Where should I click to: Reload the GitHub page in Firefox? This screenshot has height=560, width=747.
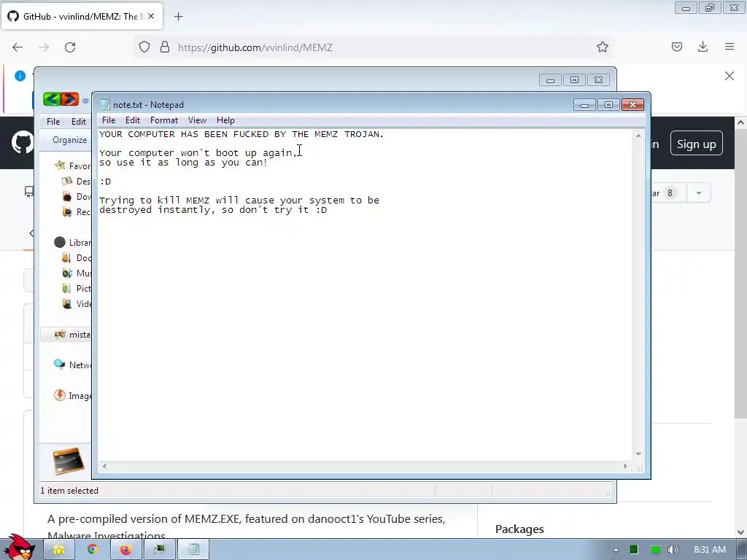70,47
